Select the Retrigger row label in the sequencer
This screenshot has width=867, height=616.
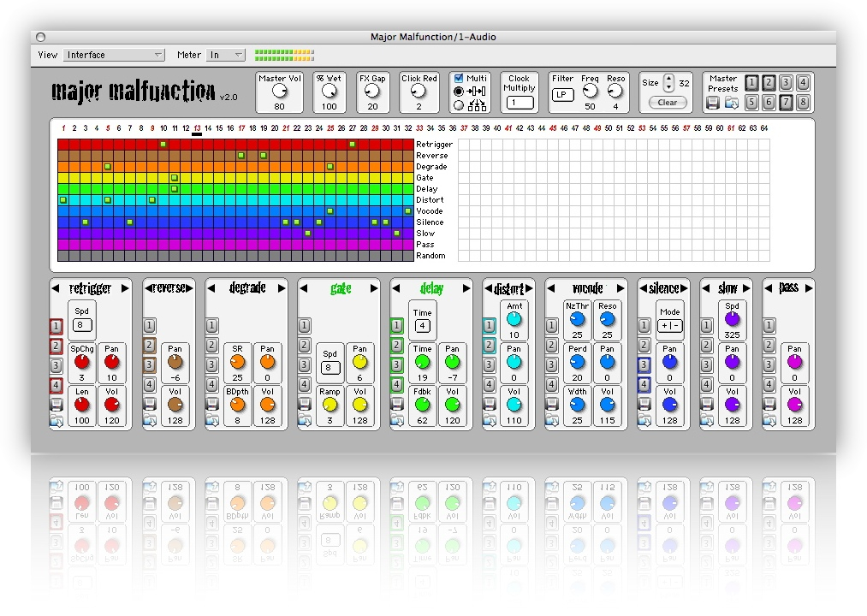click(434, 145)
